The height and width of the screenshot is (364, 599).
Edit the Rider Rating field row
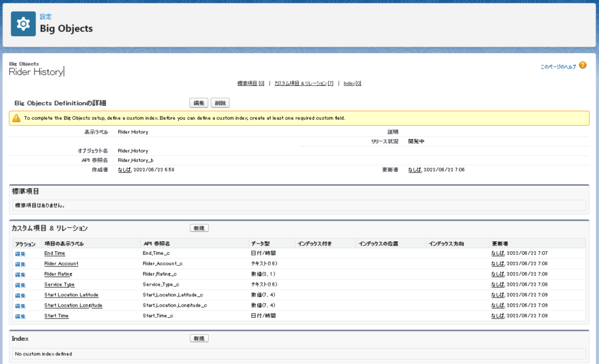[20, 275]
